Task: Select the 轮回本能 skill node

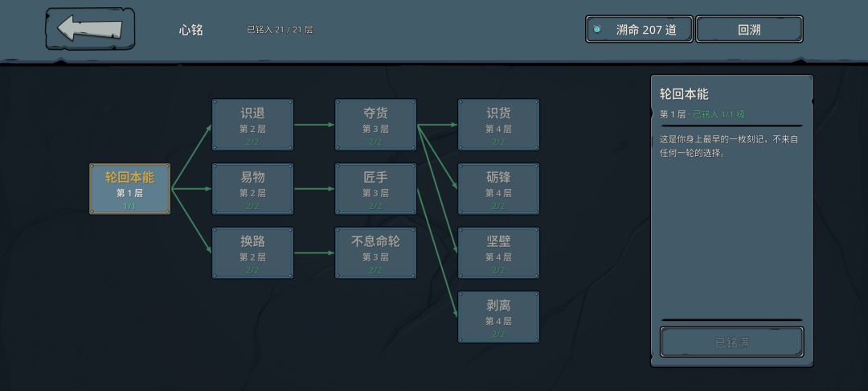Action: pyautogui.click(x=129, y=189)
